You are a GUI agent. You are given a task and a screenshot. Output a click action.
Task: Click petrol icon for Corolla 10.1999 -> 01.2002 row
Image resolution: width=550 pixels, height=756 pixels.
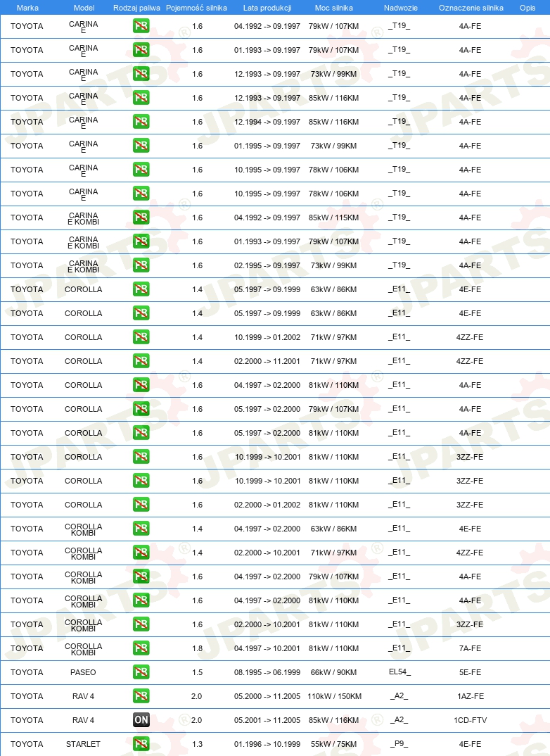coord(141,337)
